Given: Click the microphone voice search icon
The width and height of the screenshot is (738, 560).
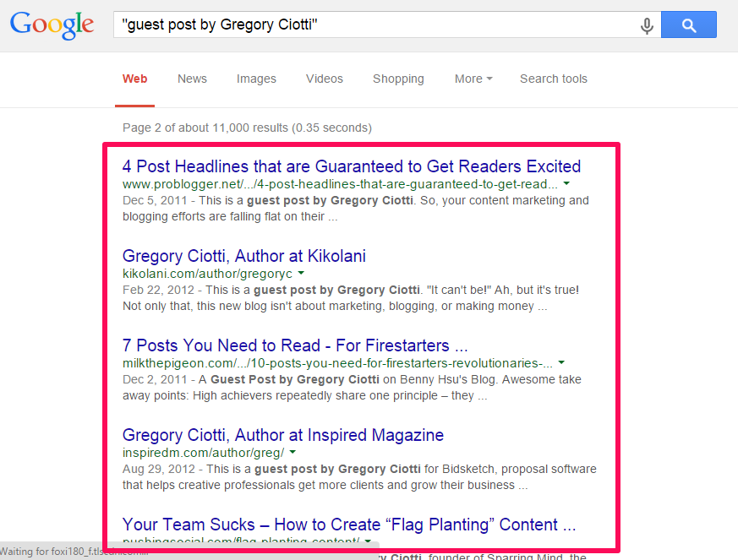Looking at the screenshot, I should [647, 26].
